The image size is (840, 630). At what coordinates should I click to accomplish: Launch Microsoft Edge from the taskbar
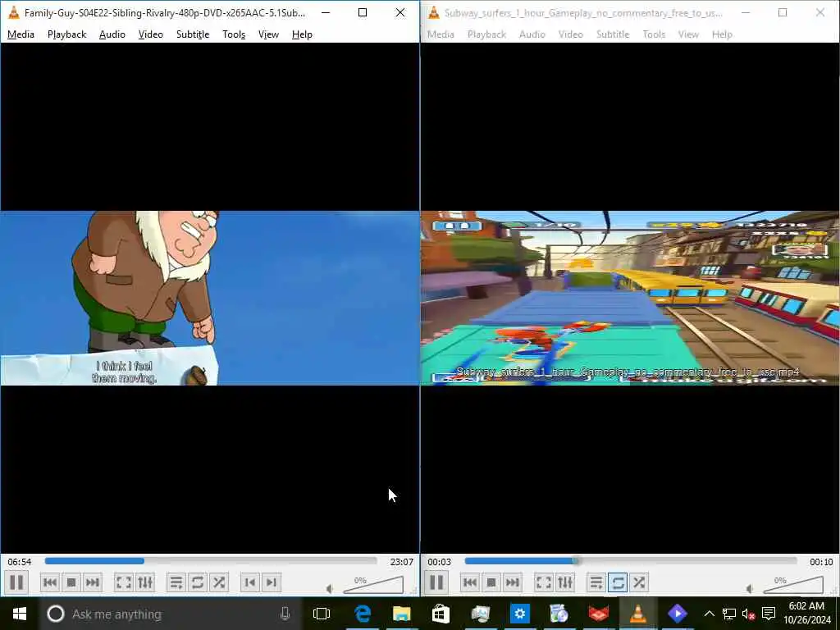tap(363, 614)
